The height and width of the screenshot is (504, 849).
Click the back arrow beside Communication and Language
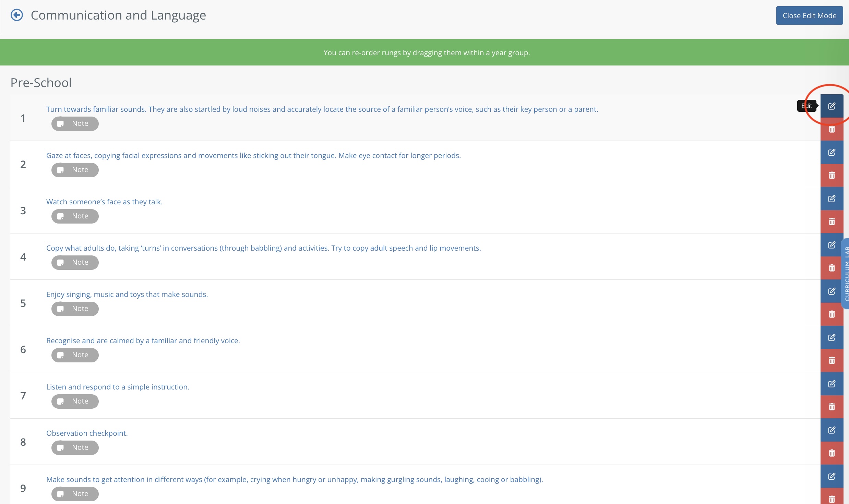coord(17,15)
